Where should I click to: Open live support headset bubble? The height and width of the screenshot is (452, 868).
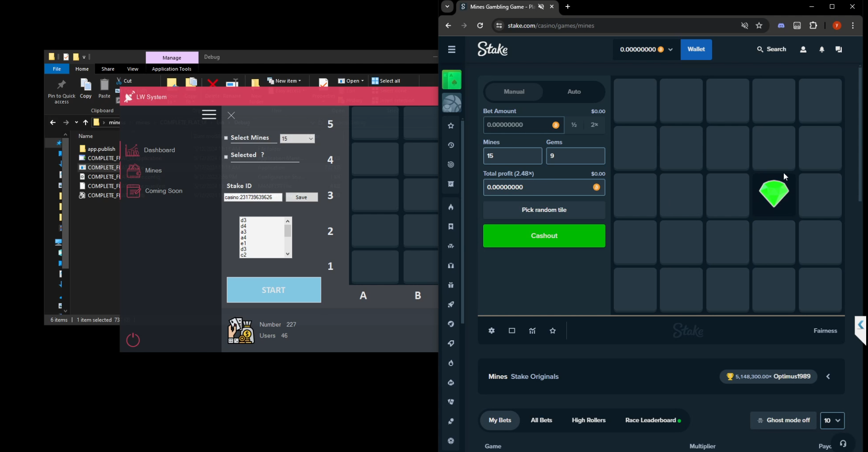(x=843, y=443)
